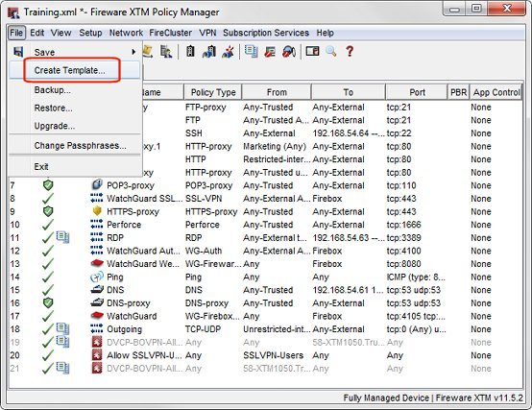Screen dimensions: 532x410
Task: Click the green checkmark in row 20
Action: click(x=48, y=355)
